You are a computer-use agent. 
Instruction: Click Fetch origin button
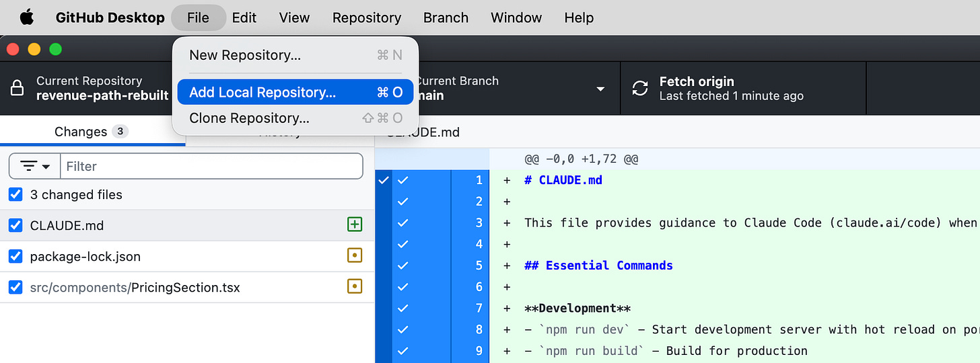(x=743, y=88)
